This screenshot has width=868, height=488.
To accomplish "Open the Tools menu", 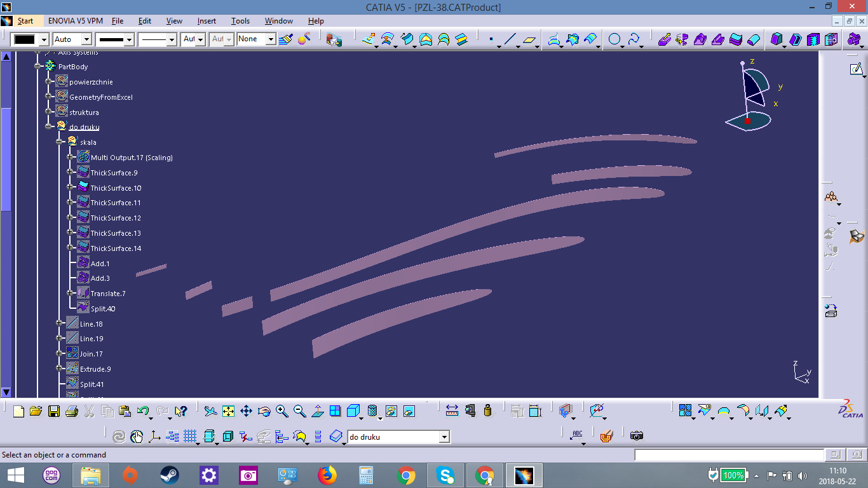I will (240, 21).
